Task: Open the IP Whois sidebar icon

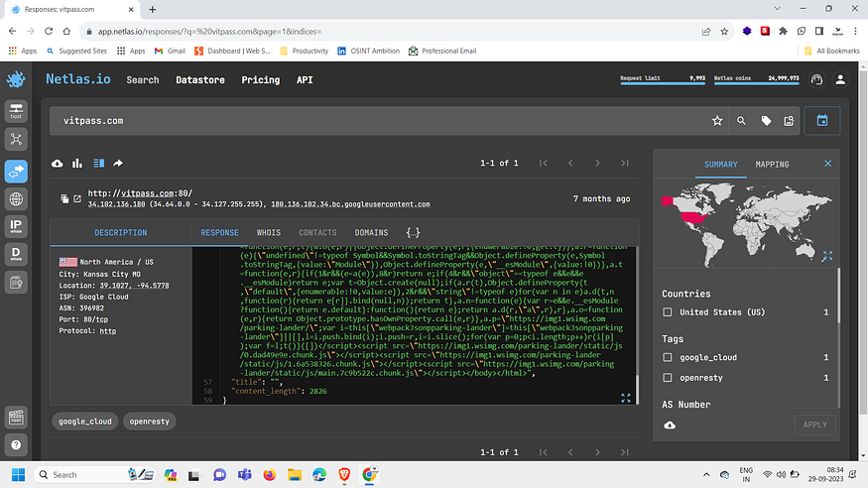Action: click(x=16, y=226)
